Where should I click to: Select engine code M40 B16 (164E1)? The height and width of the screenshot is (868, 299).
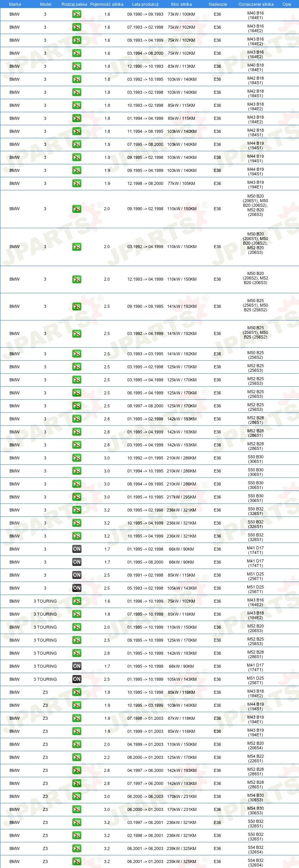pos(255,15)
